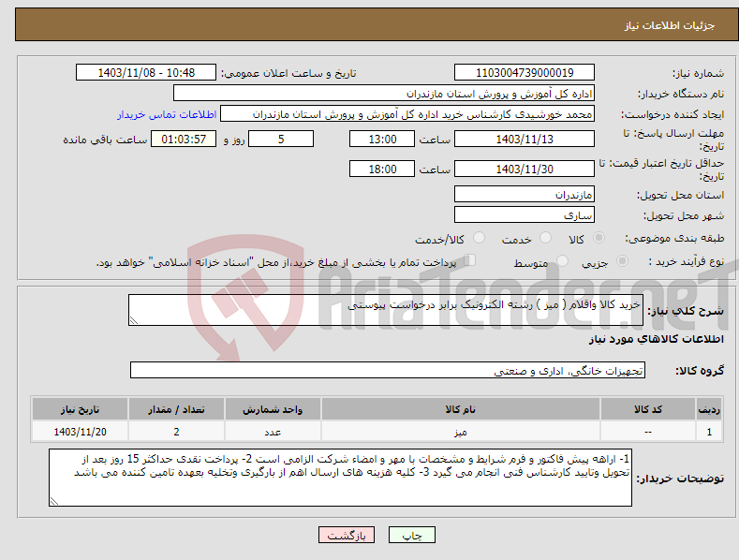Click the request creator name field
Viewport: 739px width, 560px height.
point(407,114)
